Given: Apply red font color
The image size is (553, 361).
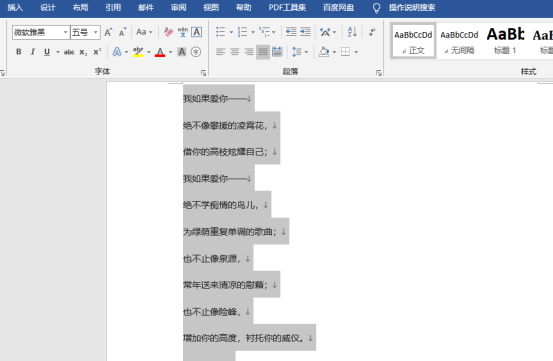Looking at the screenshot, I should coord(160,52).
